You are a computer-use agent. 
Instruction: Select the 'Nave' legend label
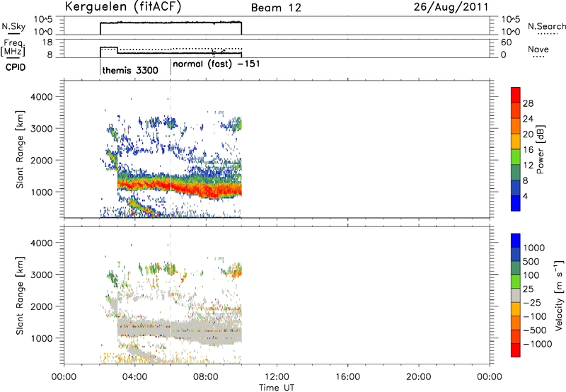pyautogui.click(x=538, y=49)
